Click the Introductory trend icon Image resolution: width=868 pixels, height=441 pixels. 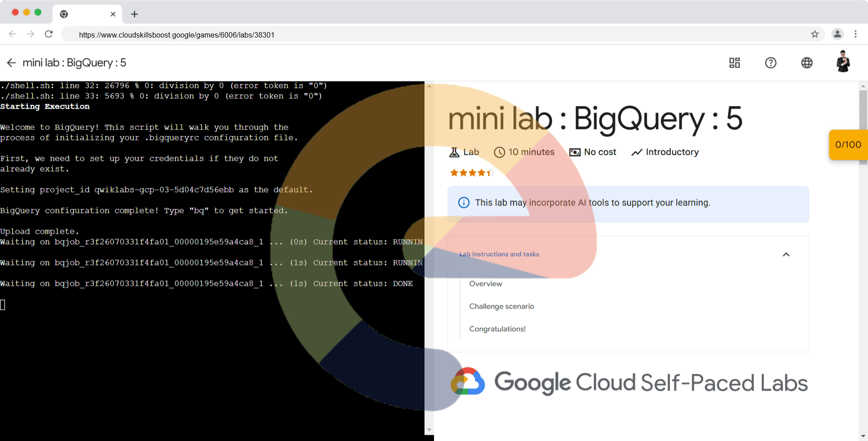[637, 152]
